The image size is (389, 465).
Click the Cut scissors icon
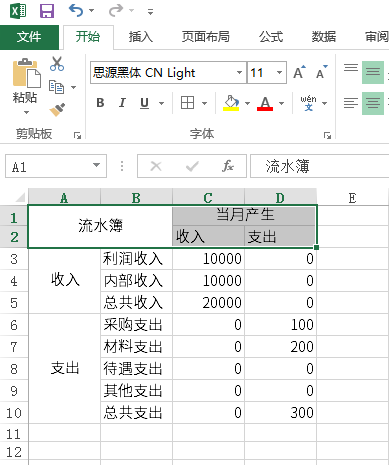[57, 63]
